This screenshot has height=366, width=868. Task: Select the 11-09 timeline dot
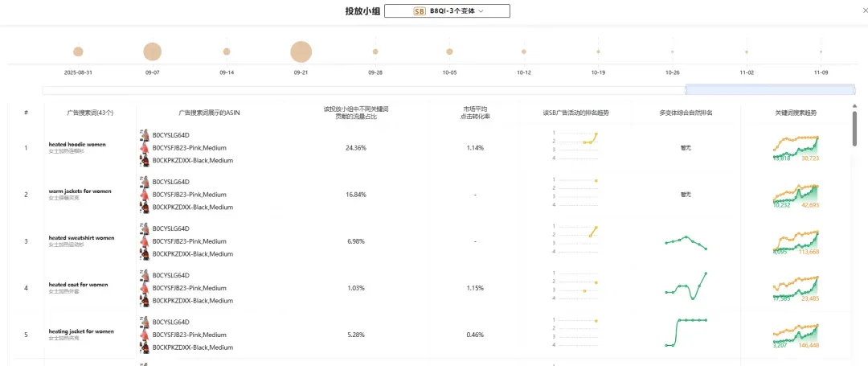click(821, 51)
